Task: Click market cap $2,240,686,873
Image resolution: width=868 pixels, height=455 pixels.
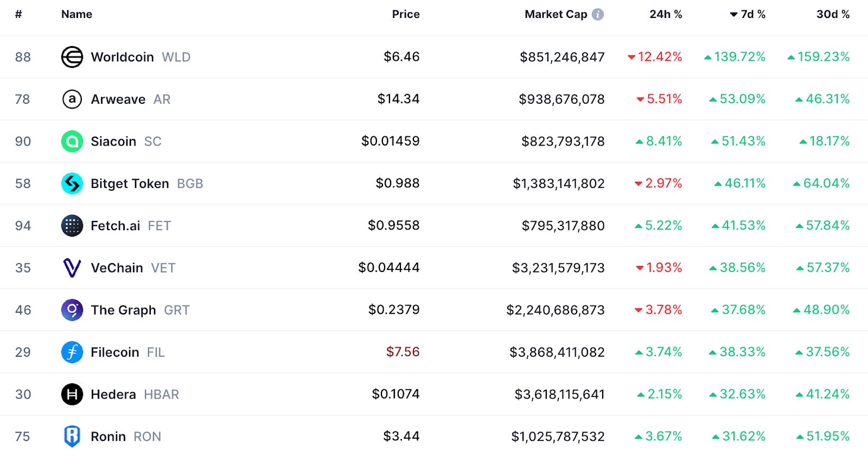Action: (x=556, y=310)
